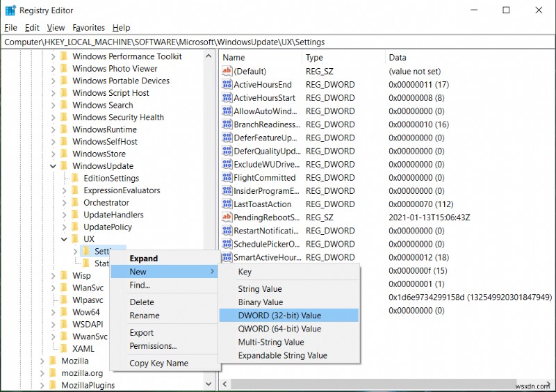Select Rename from the context menu
Image resolution: width=556 pixels, height=392 pixels.
[164, 316]
